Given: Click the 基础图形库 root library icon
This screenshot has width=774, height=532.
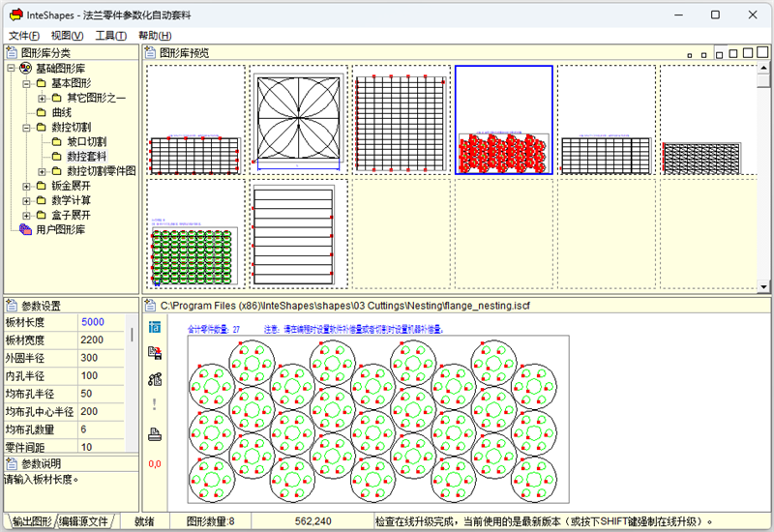Looking at the screenshot, I should click(26, 68).
